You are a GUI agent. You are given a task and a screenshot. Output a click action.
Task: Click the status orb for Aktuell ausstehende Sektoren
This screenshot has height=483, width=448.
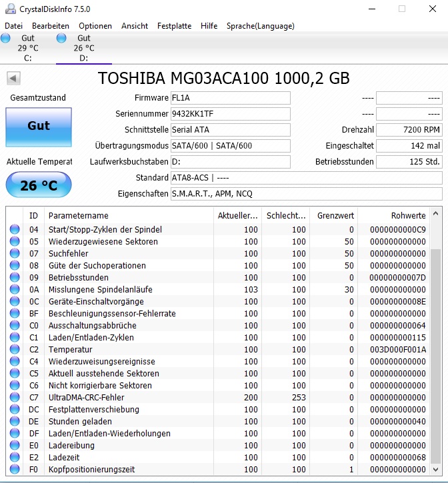point(15,374)
